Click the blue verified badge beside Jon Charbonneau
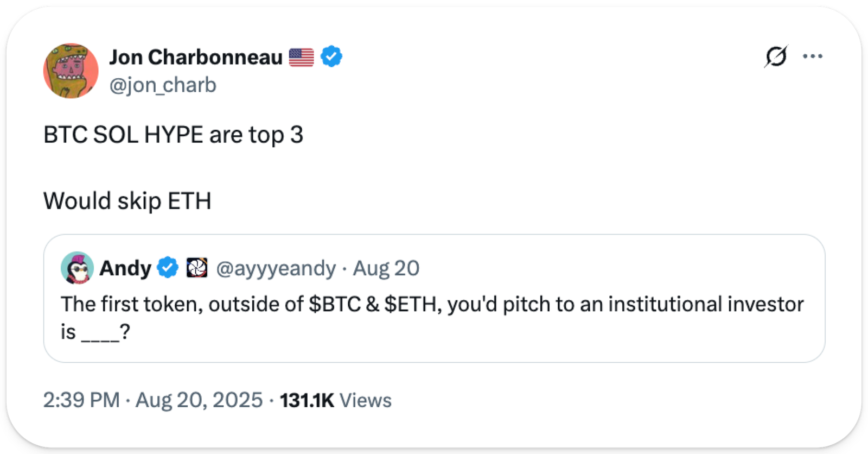This screenshot has width=868, height=454. (331, 56)
